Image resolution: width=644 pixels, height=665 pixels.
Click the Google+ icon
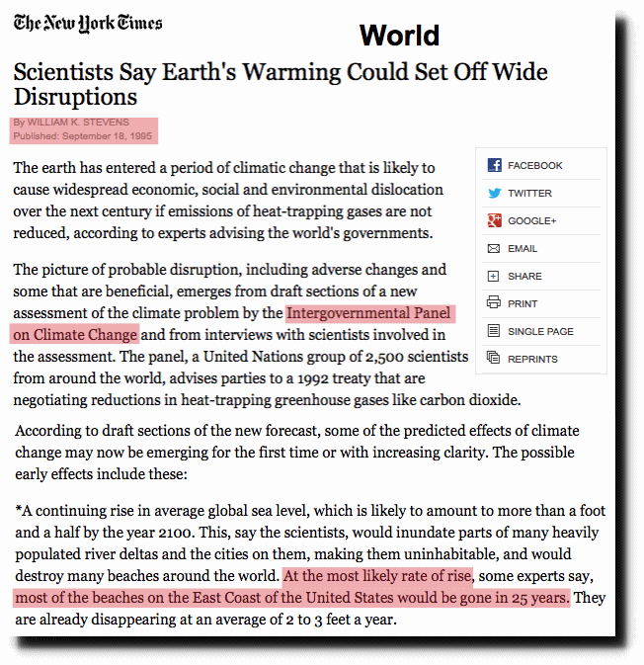[494, 220]
